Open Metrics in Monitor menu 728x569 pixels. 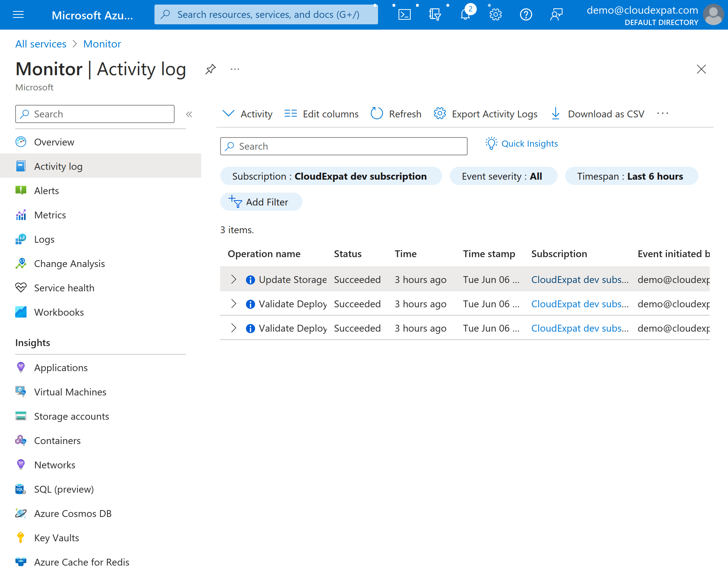coord(101,215)
